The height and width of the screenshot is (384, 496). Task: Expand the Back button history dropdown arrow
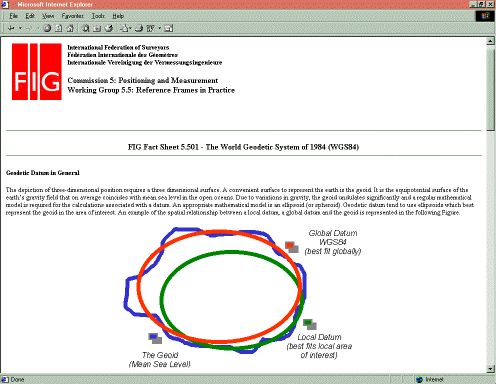pos(20,28)
